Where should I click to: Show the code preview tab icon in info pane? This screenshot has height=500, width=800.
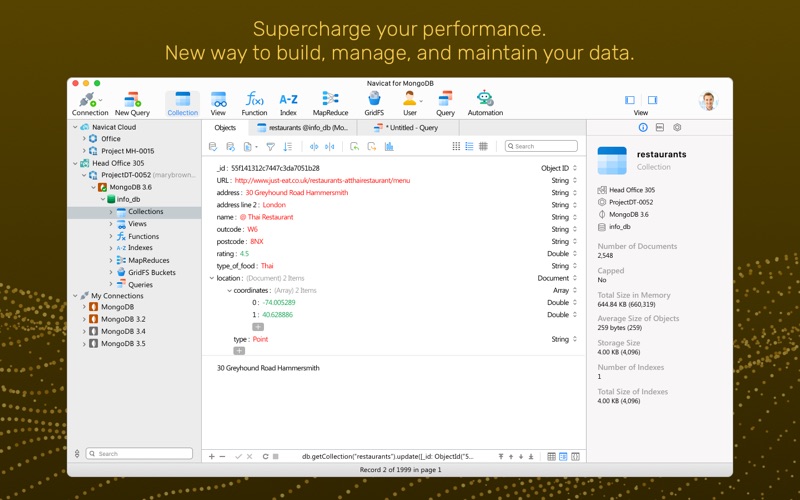point(660,128)
